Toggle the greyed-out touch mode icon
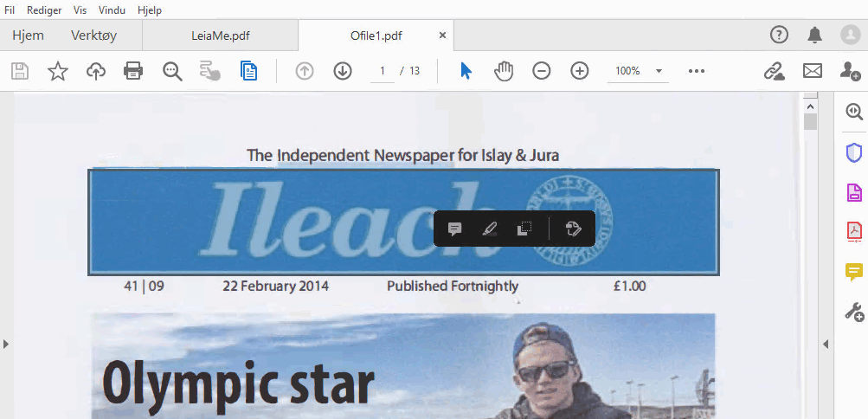The height and width of the screenshot is (419, 868). pos(209,71)
